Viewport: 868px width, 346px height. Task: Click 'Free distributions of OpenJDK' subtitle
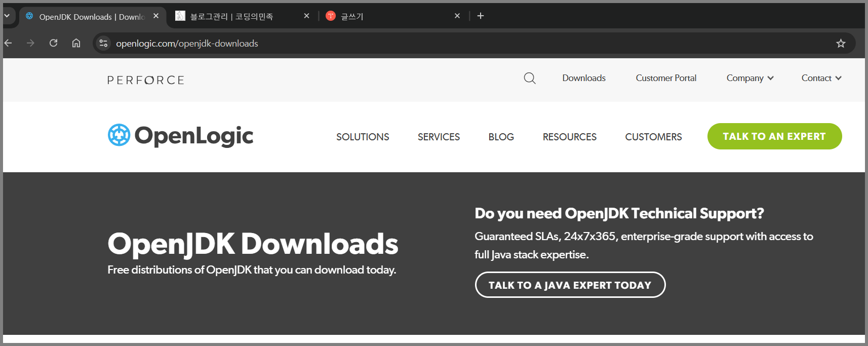click(x=252, y=270)
